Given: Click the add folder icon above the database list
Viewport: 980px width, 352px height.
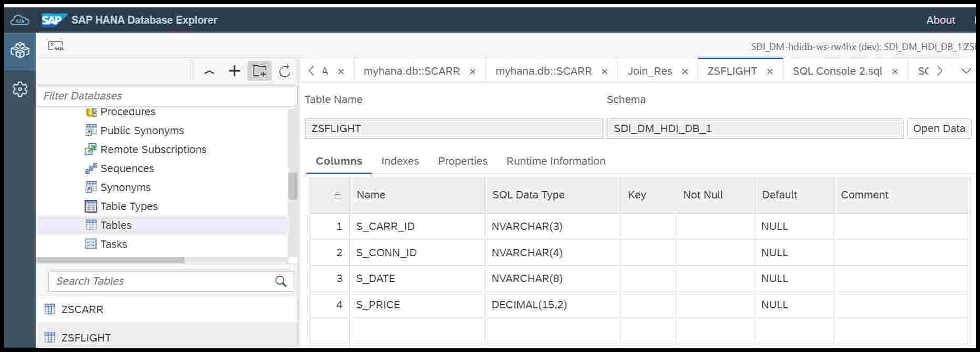Looking at the screenshot, I should 260,71.
